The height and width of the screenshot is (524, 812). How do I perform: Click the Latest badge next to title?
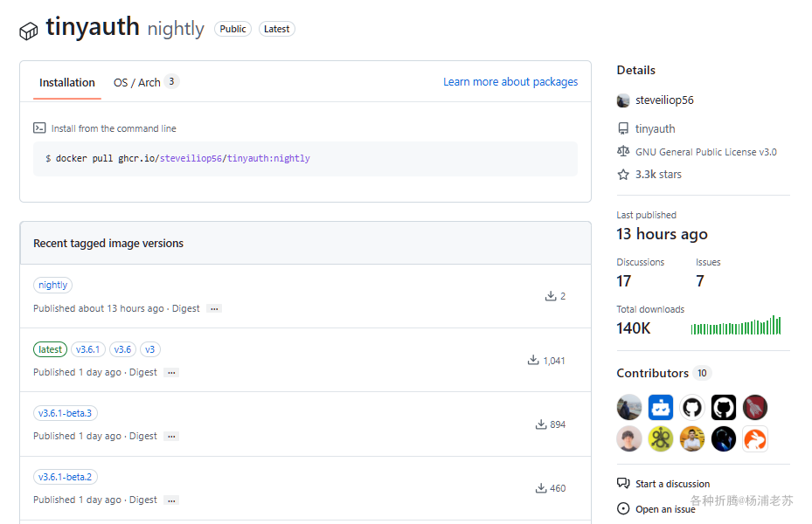276,29
